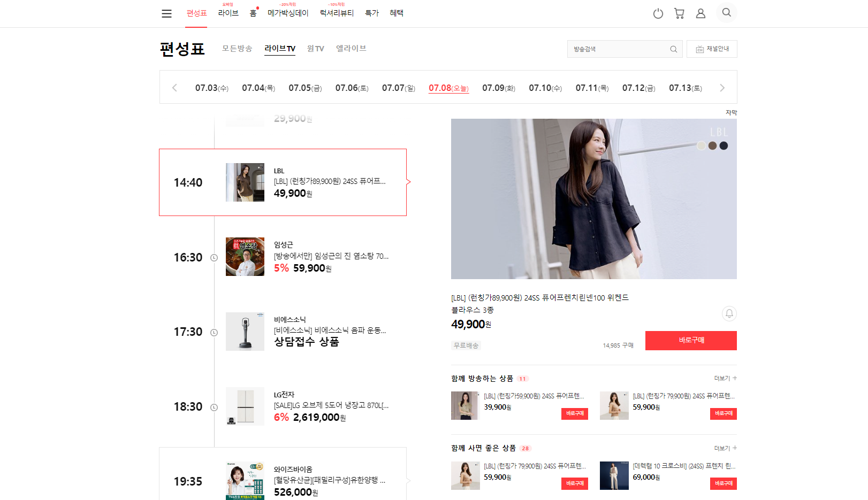The width and height of the screenshot is (868, 500).
Task: Open the 채널안내 channel guide button
Action: click(x=712, y=49)
